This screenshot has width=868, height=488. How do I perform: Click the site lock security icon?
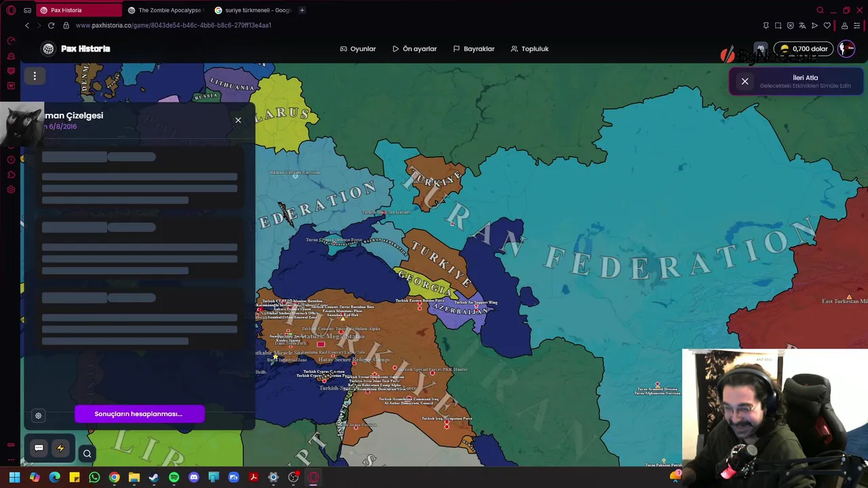pyautogui.click(x=66, y=25)
